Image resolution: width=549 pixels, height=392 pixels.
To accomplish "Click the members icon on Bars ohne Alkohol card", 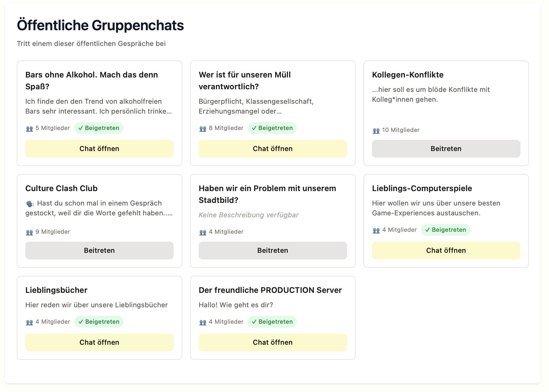I will (29, 128).
